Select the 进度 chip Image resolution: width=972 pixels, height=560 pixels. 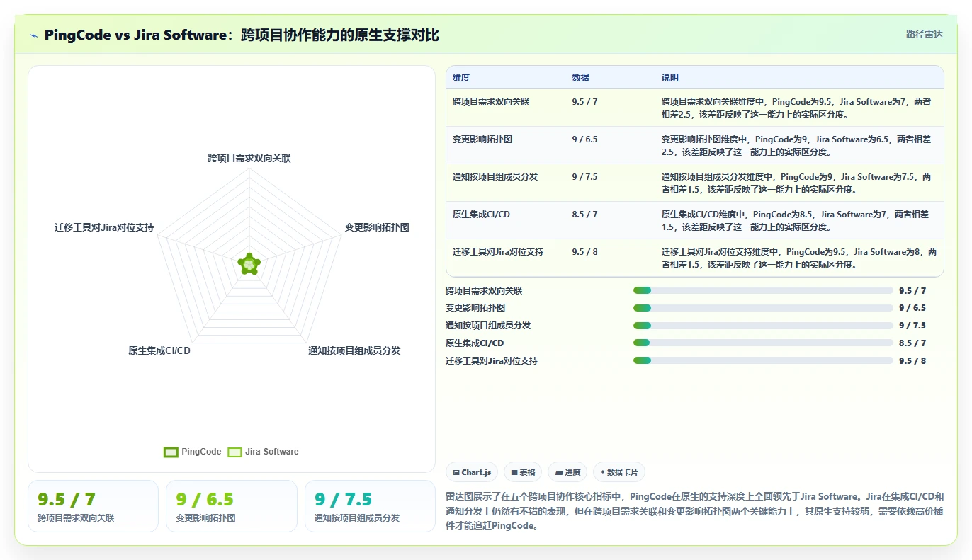click(568, 472)
